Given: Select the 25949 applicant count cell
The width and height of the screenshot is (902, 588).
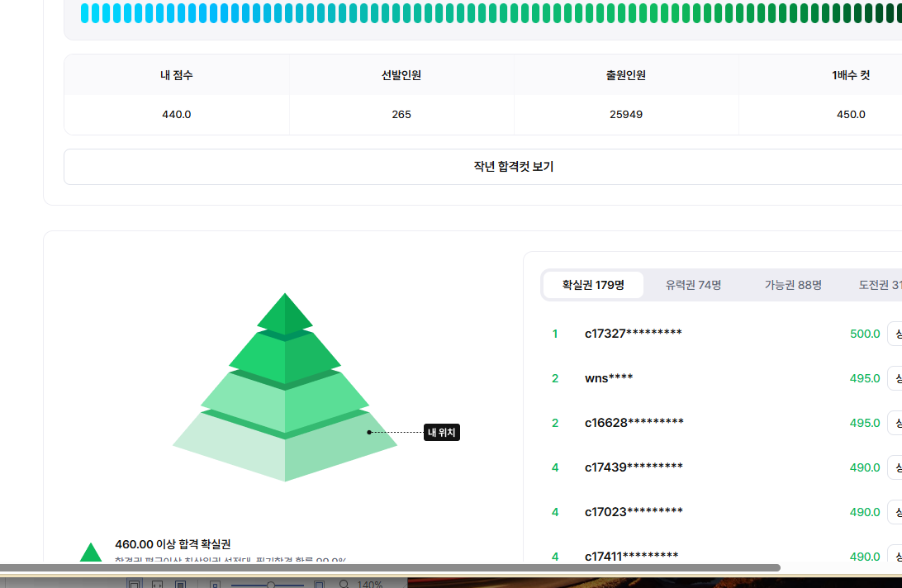Looking at the screenshot, I should 625,115.
